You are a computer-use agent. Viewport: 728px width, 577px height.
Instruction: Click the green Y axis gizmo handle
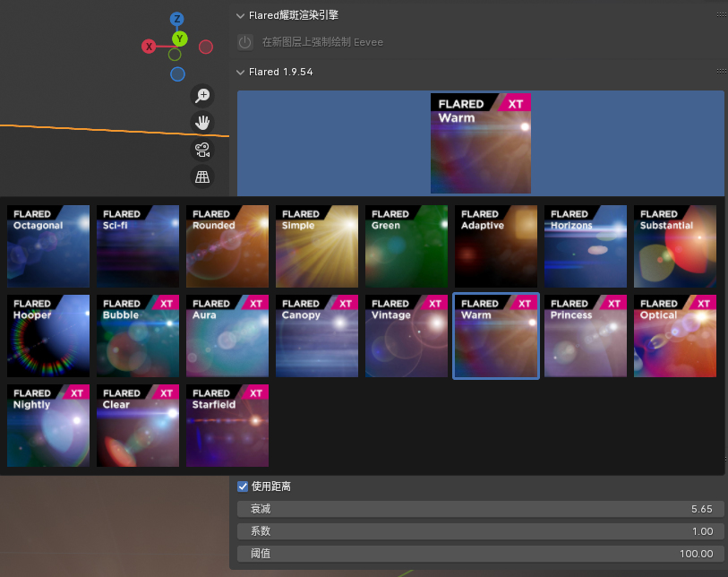(x=180, y=39)
